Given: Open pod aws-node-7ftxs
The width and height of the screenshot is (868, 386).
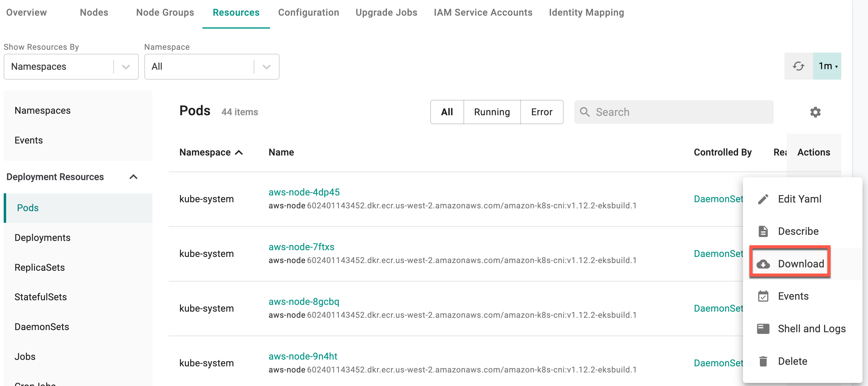Looking at the screenshot, I should tap(301, 247).
